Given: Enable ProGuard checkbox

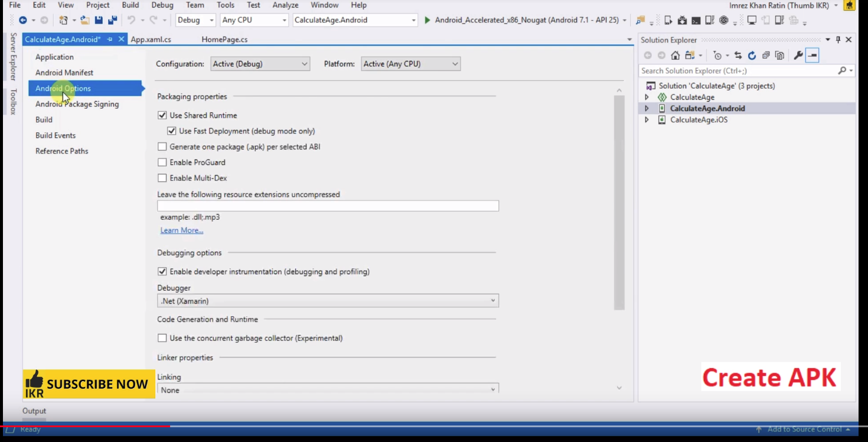Looking at the screenshot, I should point(162,162).
